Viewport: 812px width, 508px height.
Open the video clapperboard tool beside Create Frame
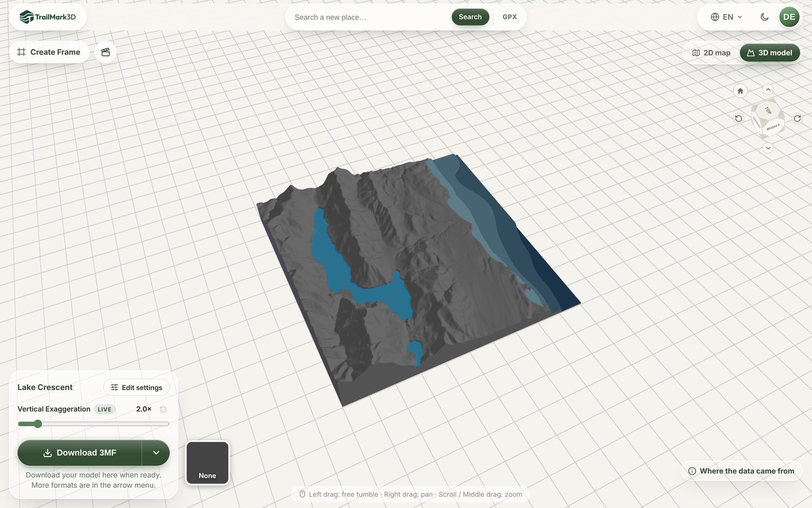(x=105, y=52)
